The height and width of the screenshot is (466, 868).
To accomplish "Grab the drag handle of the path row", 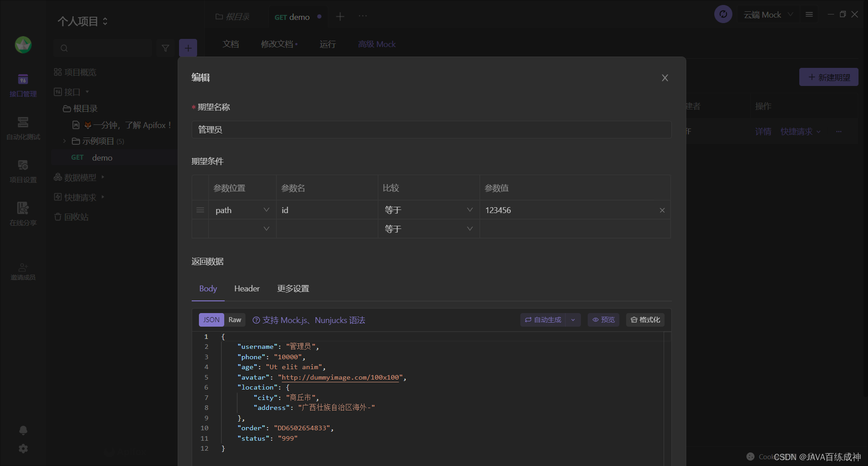I will coord(200,210).
